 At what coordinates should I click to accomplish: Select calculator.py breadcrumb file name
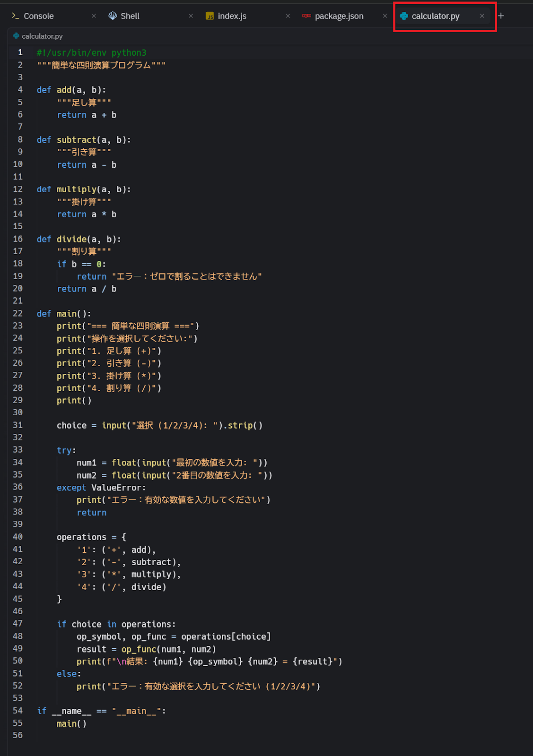42,36
